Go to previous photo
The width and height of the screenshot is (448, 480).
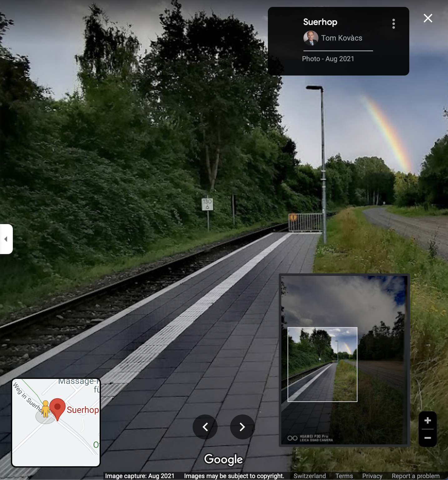(x=205, y=427)
